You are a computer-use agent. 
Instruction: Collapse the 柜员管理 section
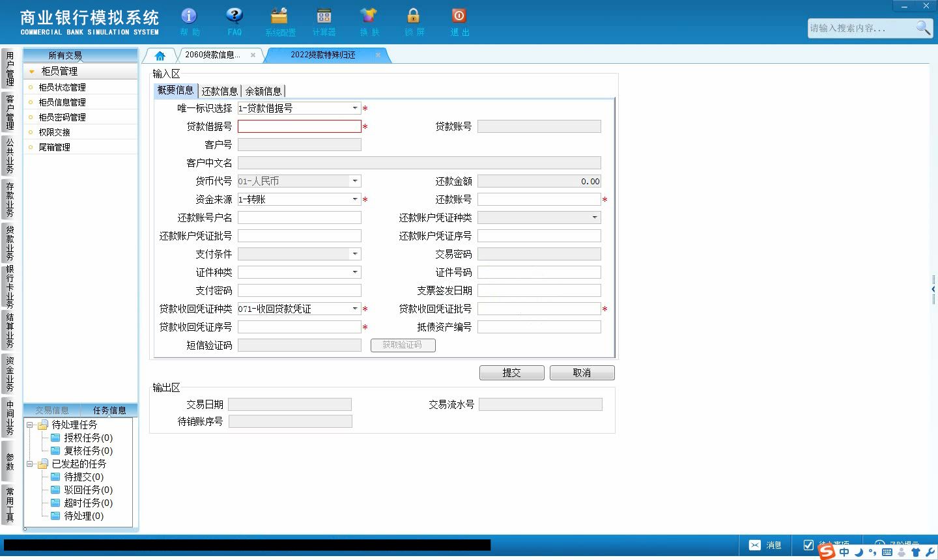coord(32,72)
